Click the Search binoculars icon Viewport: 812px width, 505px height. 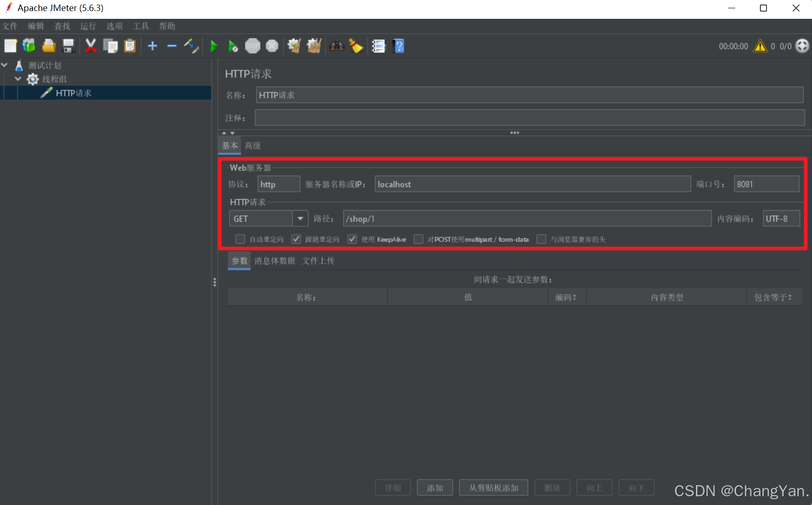(x=337, y=46)
